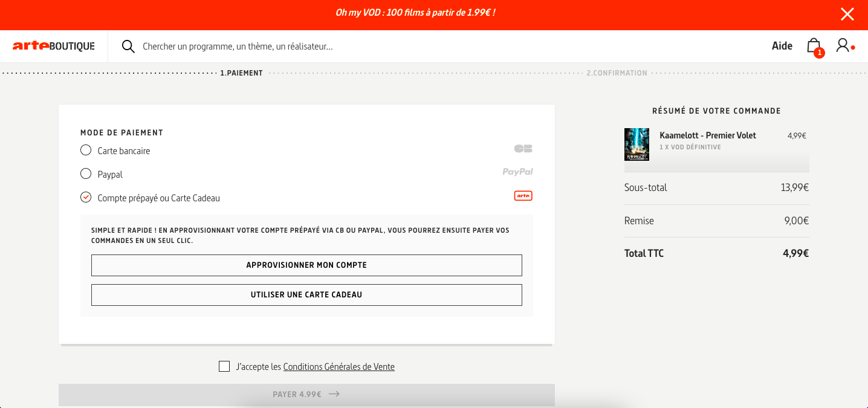Screen dimensions: 868x408
Task: Tick the J'accepte les conditions checkbox
Action: coord(224,366)
